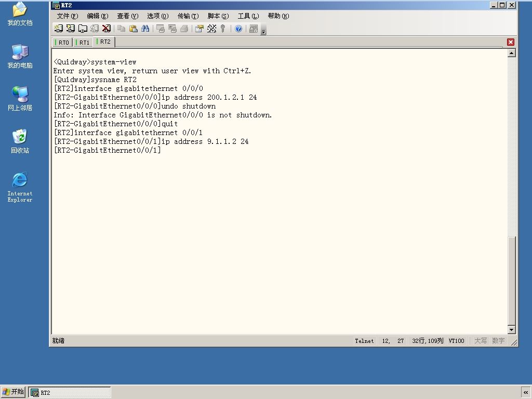Viewport: 532px width, 399px height.
Task: Open the 传输(T) menu
Action: (188, 16)
